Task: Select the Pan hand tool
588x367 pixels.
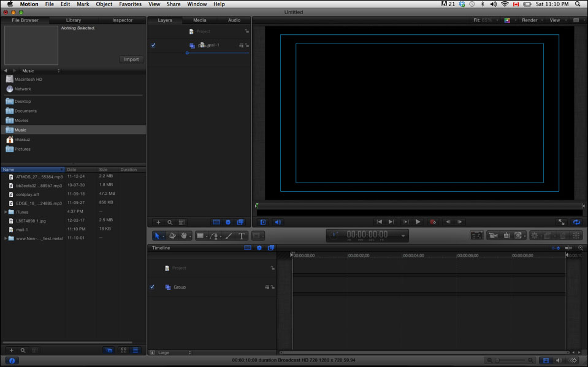Action: coord(183,236)
